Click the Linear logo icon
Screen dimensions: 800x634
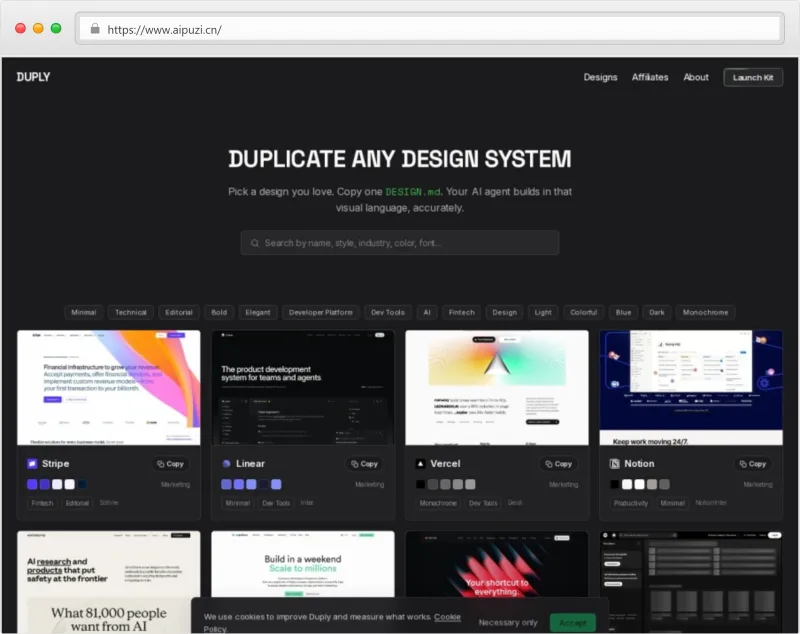click(226, 464)
